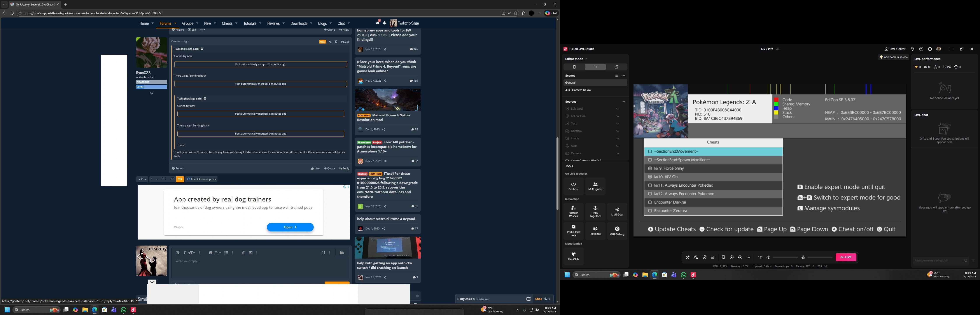
Task: Open Viewer Wishes interaction tool
Action: pos(573,212)
